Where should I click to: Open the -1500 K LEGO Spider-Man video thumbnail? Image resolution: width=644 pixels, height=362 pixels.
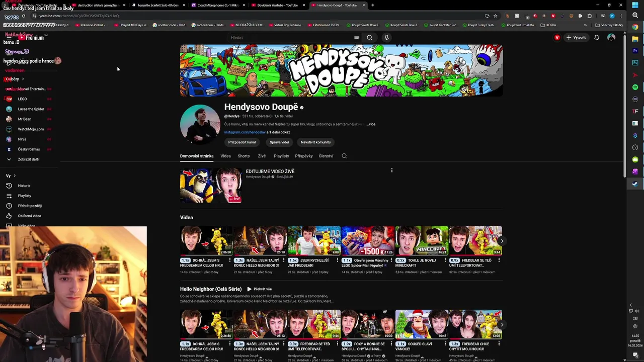coord(368,241)
